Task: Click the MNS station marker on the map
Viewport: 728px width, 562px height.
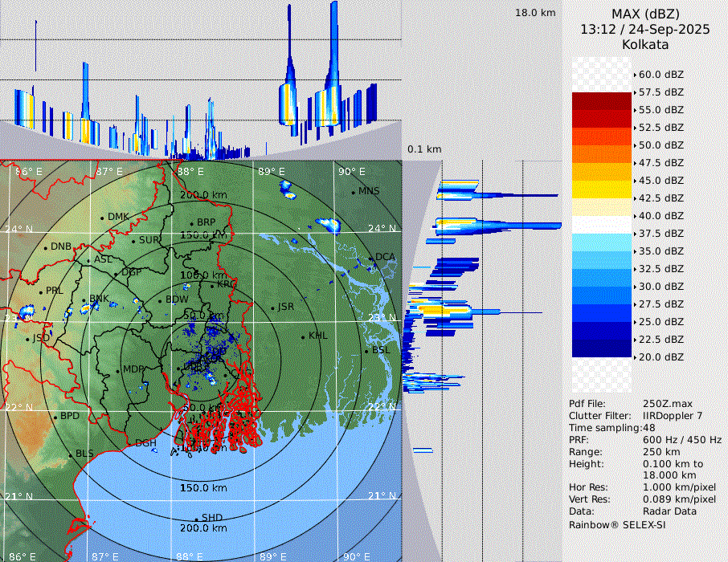Action: point(354,192)
